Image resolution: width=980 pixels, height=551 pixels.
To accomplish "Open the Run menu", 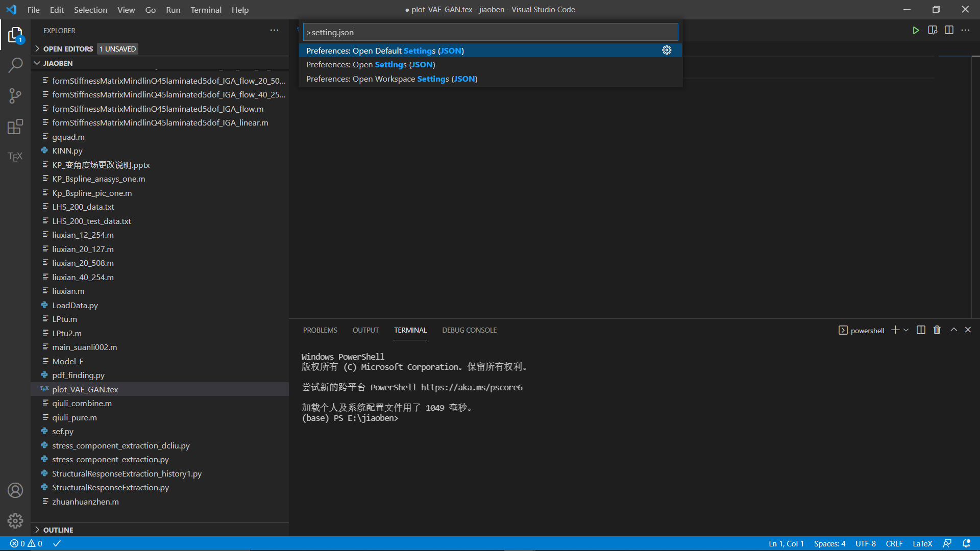I will pyautogui.click(x=173, y=10).
